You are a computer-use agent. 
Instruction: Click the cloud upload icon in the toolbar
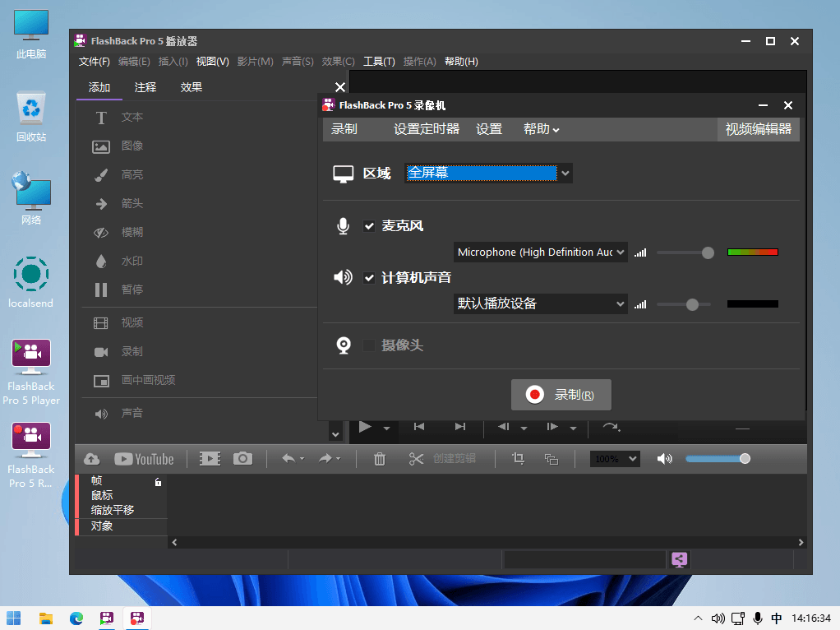pyautogui.click(x=91, y=459)
